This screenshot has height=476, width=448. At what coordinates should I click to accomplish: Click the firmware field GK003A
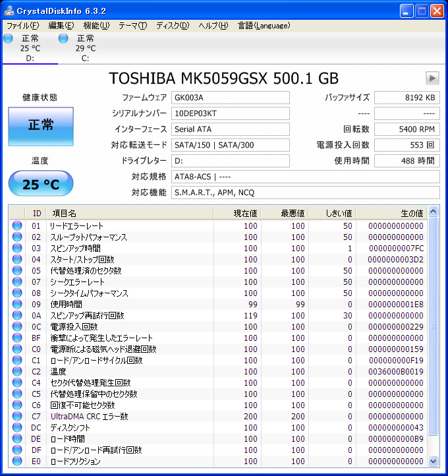pos(230,98)
